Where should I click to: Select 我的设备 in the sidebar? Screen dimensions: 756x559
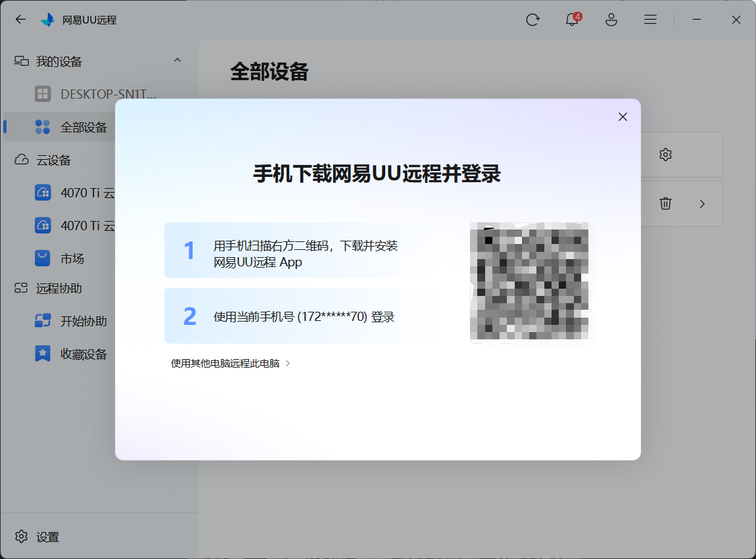59,62
